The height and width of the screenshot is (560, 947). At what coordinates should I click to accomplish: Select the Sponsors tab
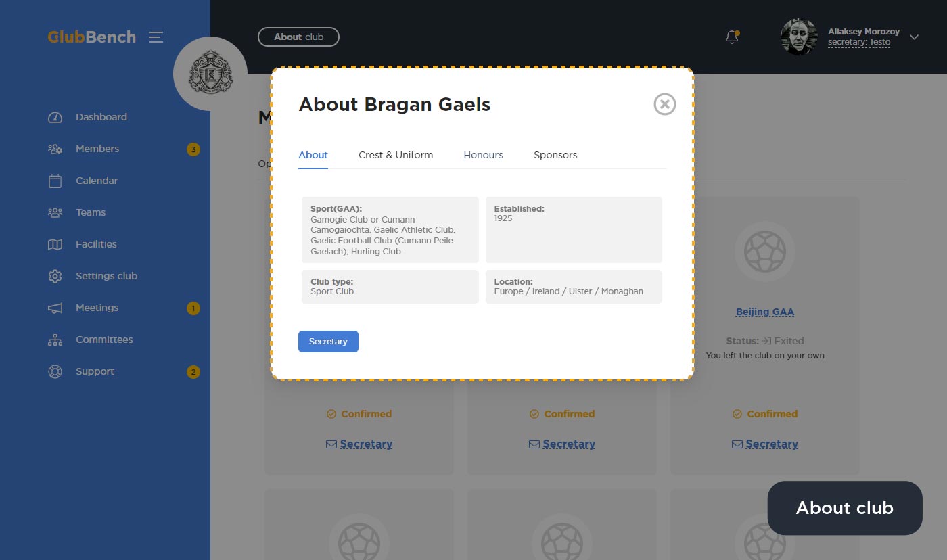[555, 155]
